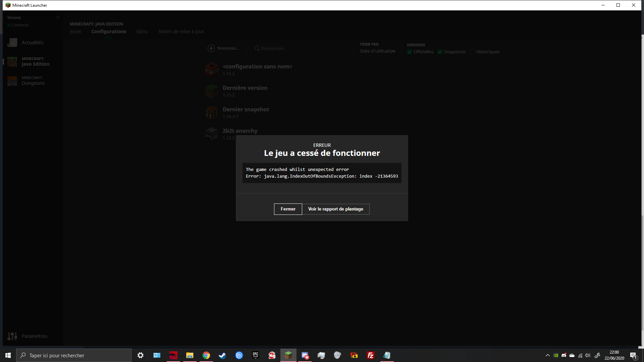Click the OneDrive cloud tray icon

(x=572, y=355)
